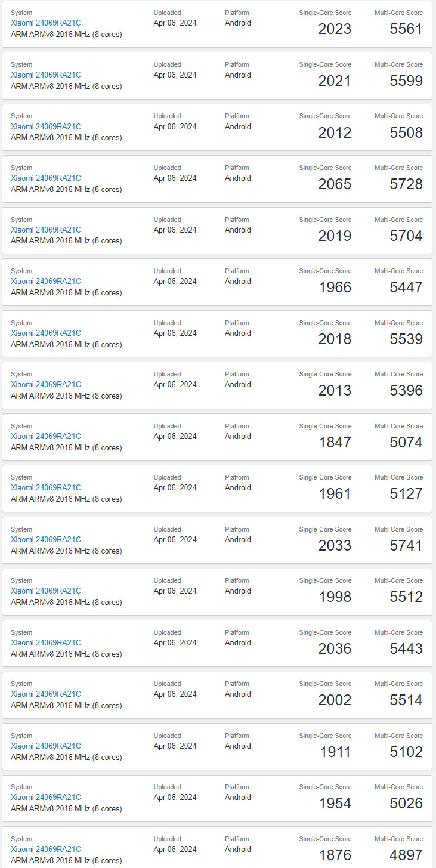Image resolution: width=436 pixels, height=868 pixels.
Task: Select Xiaomi link with single-core score 2019
Action: pyautogui.click(x=46, y=230)
